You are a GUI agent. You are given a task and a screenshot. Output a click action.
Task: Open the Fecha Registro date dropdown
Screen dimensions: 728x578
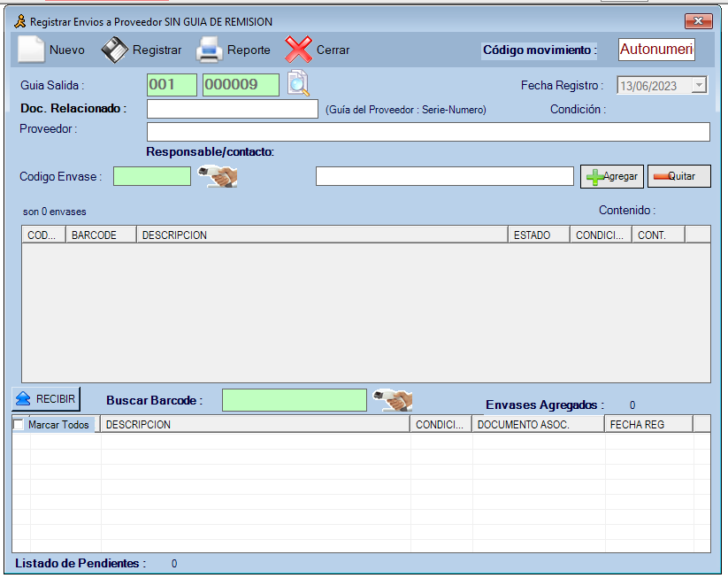699,86
